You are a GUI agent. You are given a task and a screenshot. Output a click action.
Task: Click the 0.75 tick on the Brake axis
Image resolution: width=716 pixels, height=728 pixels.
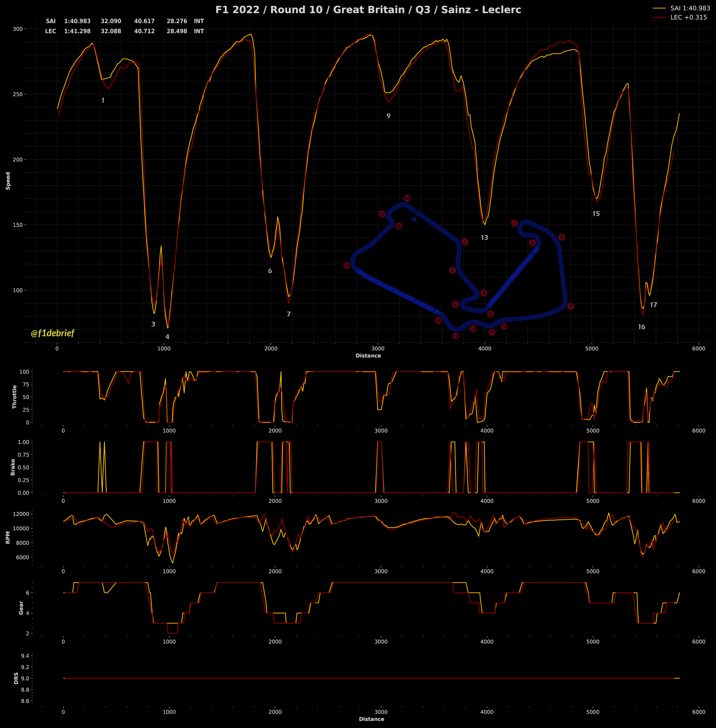(23, 454)
